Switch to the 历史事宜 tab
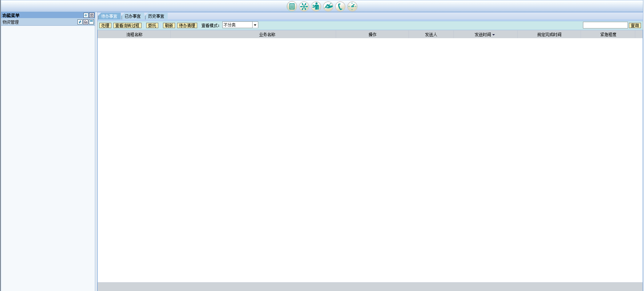 156,16
